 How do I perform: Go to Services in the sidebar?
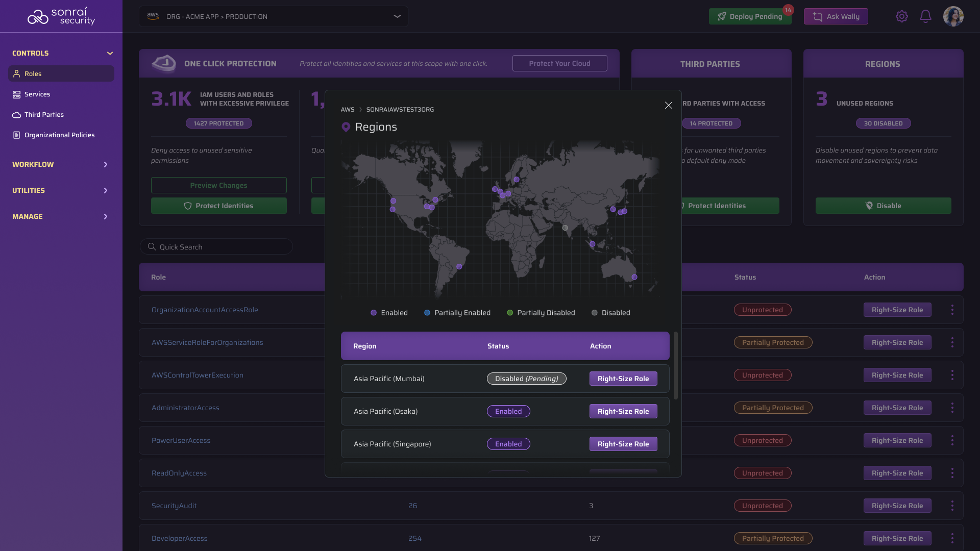click(x=61, y=94)
